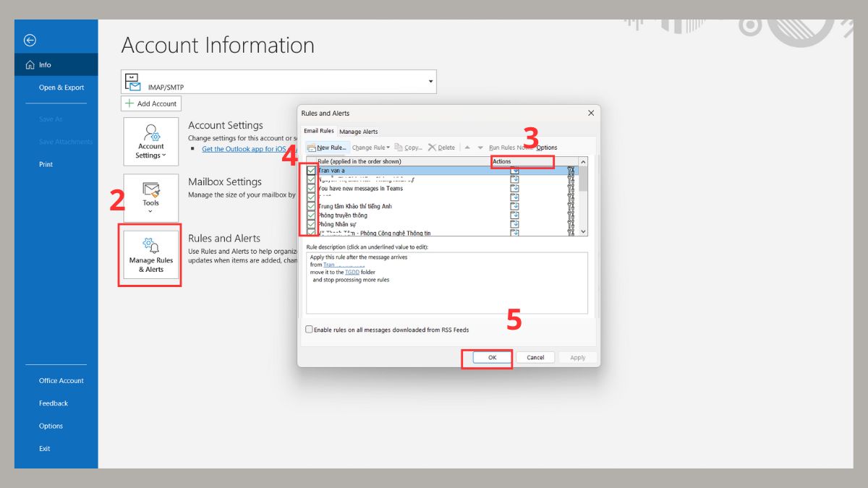Click Exit in the backstage sidebar
The width and height of the screenshot is (868, 488).
point(45,449)
